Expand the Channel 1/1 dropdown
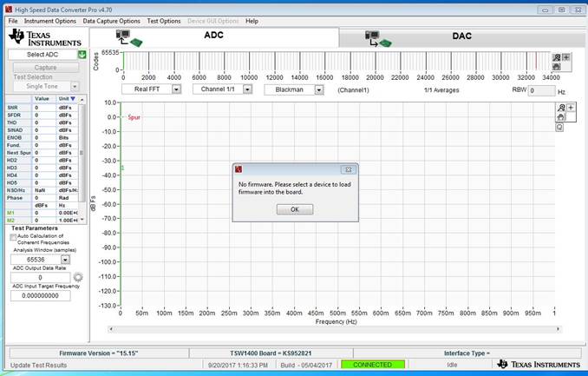The height and width of the screenshot is (376, 588). pyautogui.click(x=247, y=89)
